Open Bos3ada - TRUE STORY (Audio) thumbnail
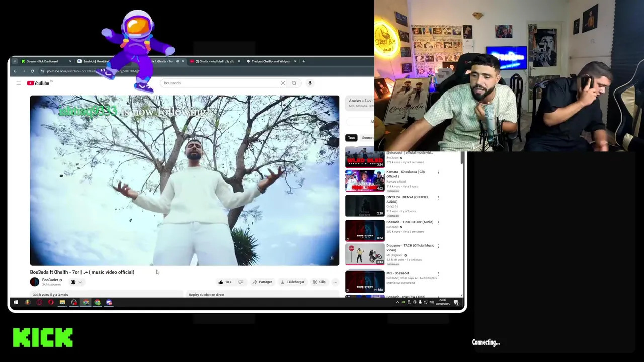 coord(365,231)
